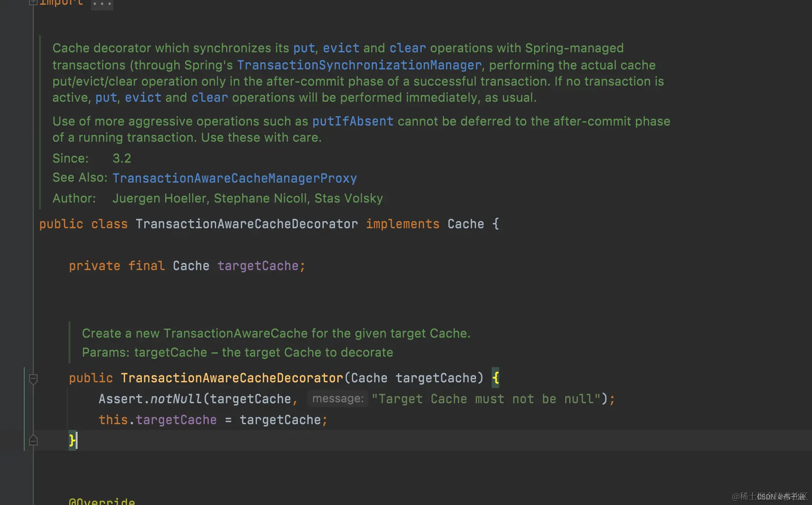The height and width of the screenshot is (505, 812).
Task: Click the fold-end marker at constructor closing brace
Action: click(33, 440)
